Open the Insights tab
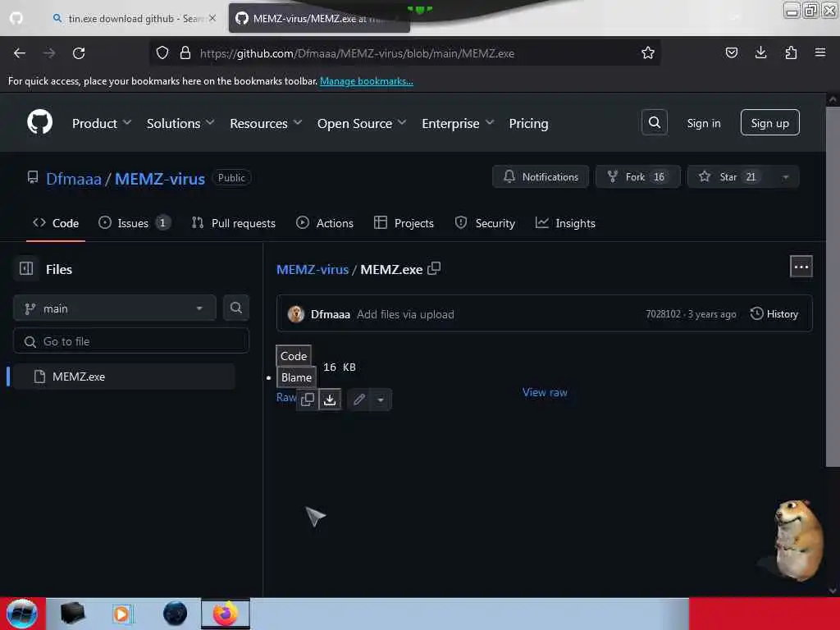The image size is (840, 630). tap(565, 223)
